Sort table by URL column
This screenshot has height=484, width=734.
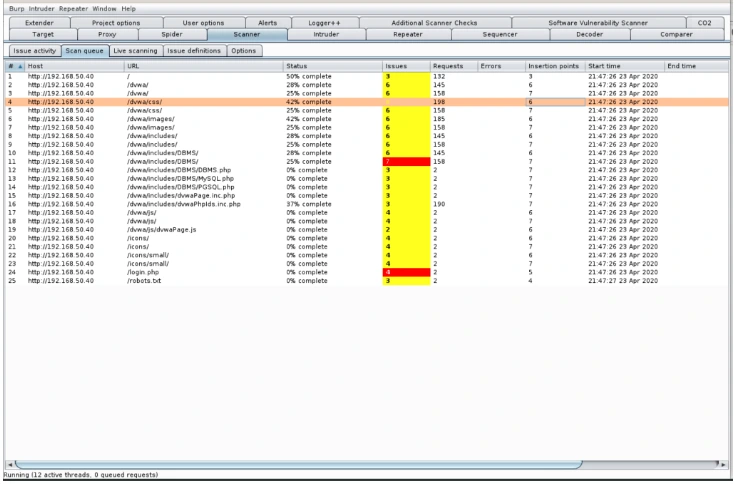pyautogui.click(x=204, y=66)
